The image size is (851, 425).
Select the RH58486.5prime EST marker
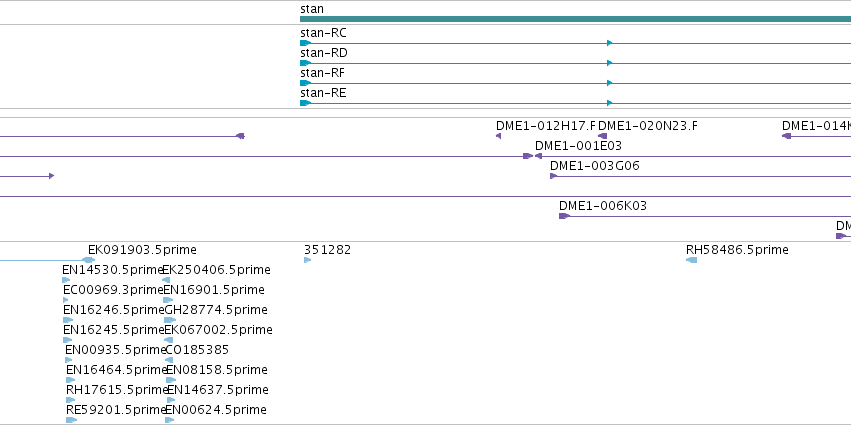point(691,260)
